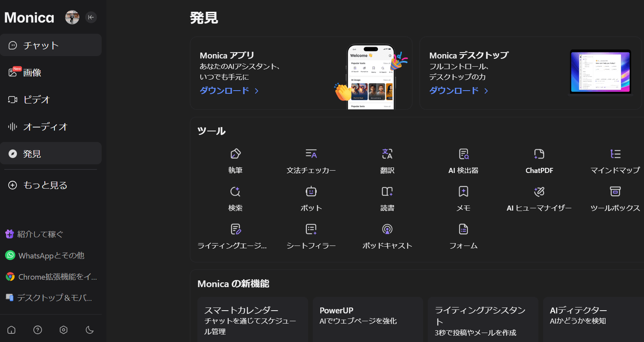The image size is (644, 342).
Task: Open the ライティングエージ... writing agent icon
Action: click(235, 229)
